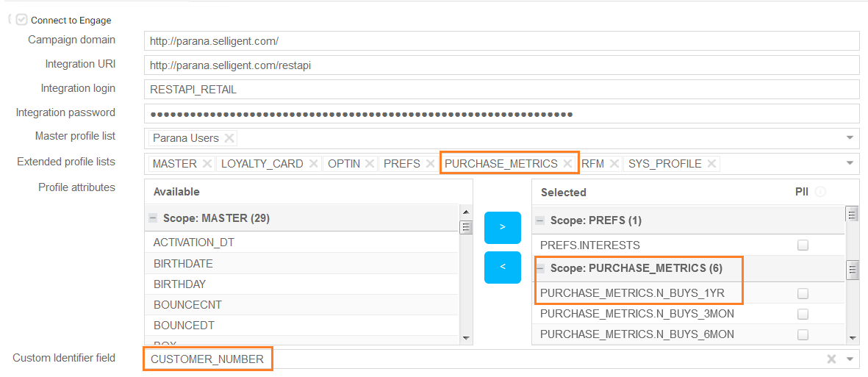Remove LOYALTY_CARD from extended profile lists

[x=313, y=164]
